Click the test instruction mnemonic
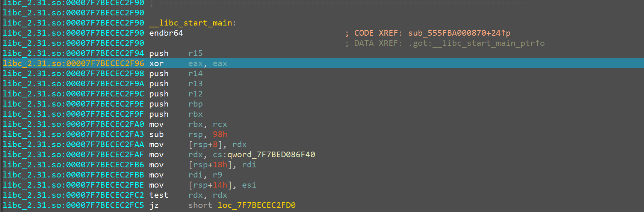Viewport: 644px width, 212px height. [159, 195]
